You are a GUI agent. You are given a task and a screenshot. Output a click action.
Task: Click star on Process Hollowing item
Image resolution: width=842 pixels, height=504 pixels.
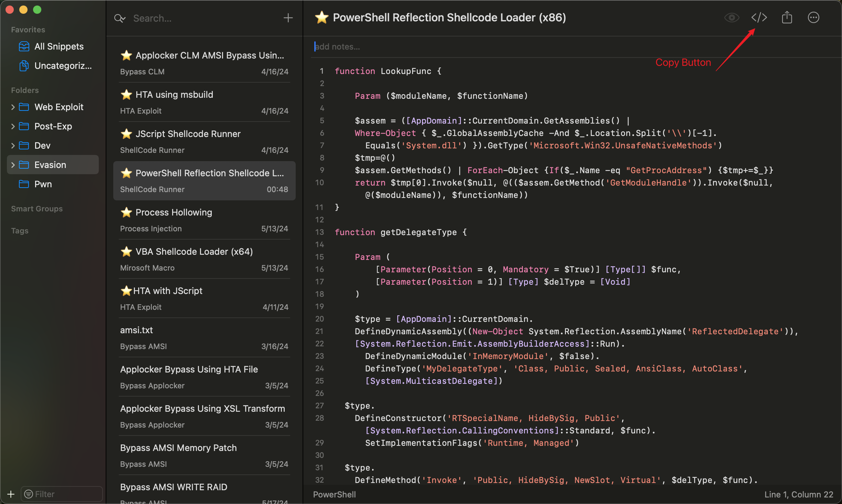click(126, 212)
